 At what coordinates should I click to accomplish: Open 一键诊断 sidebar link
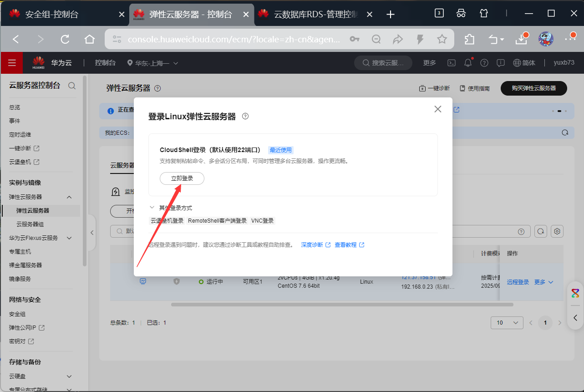[24, 148]
